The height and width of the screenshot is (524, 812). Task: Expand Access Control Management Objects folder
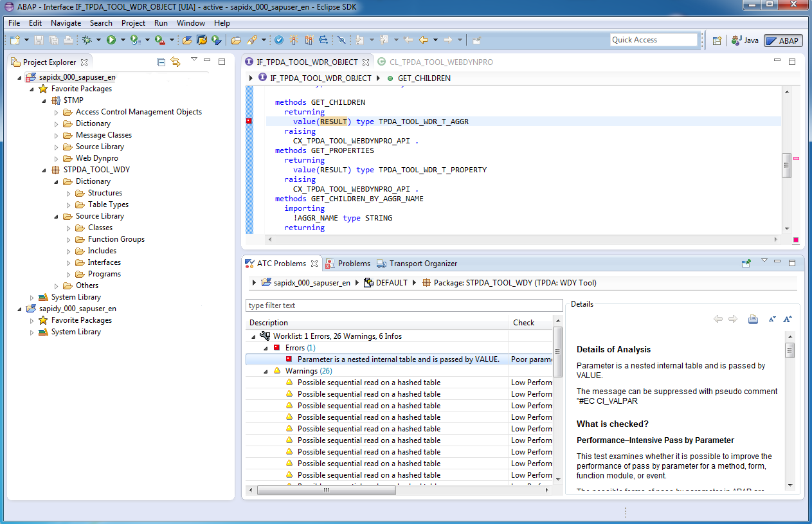point(57,112)
